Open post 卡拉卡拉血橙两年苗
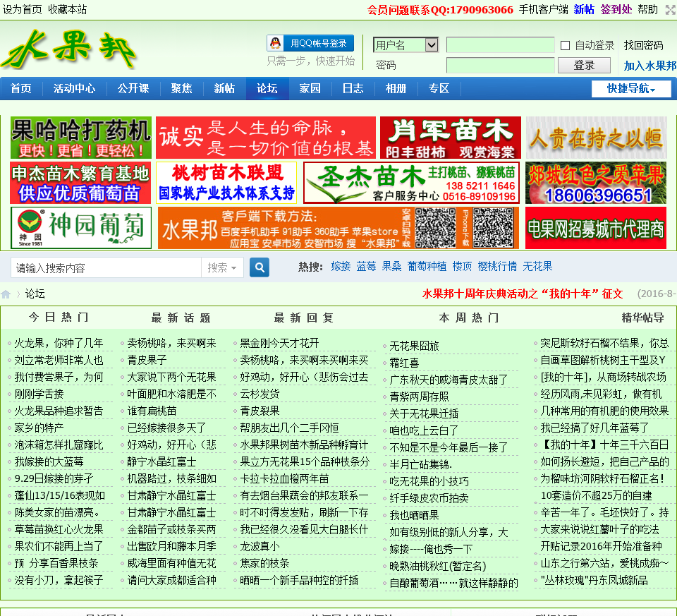 [284, 478]
